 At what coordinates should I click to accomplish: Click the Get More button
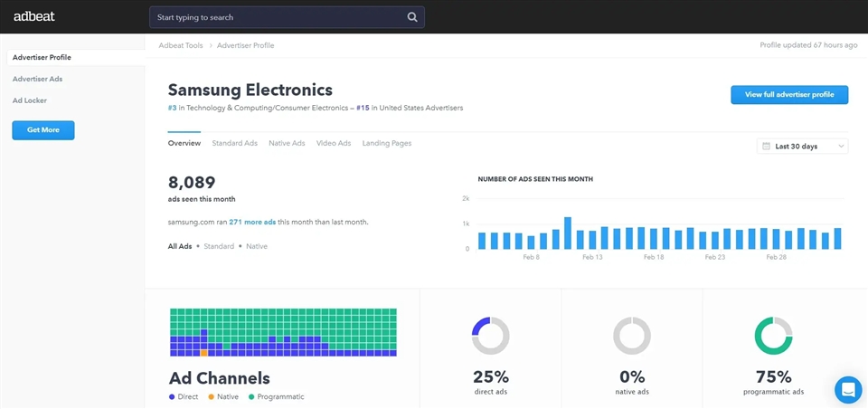coord(43,130)
